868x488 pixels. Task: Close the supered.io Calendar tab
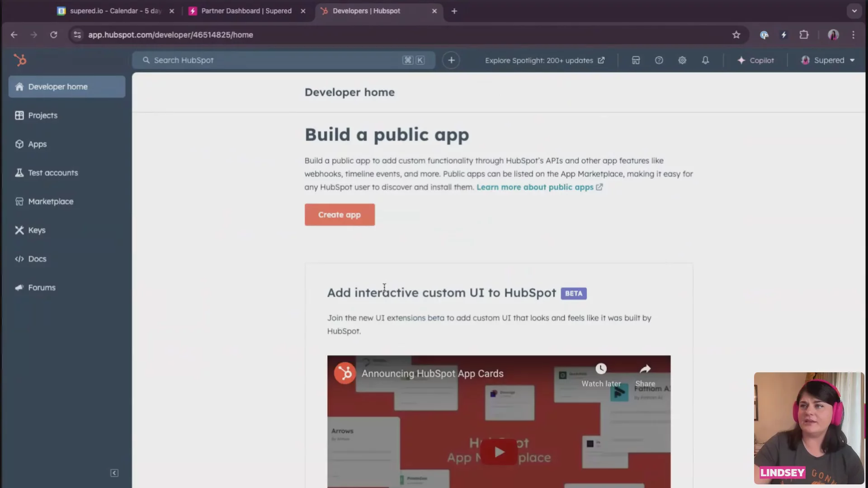[x=172, y=11]
